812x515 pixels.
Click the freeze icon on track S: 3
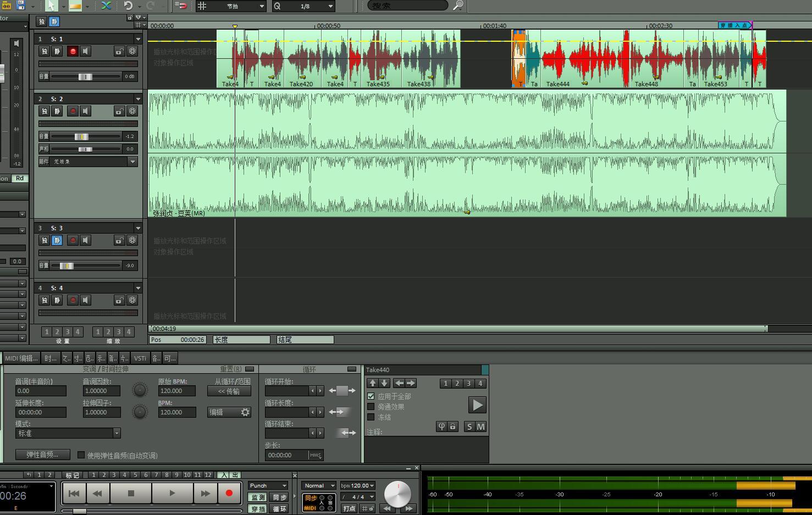point(132,240)
